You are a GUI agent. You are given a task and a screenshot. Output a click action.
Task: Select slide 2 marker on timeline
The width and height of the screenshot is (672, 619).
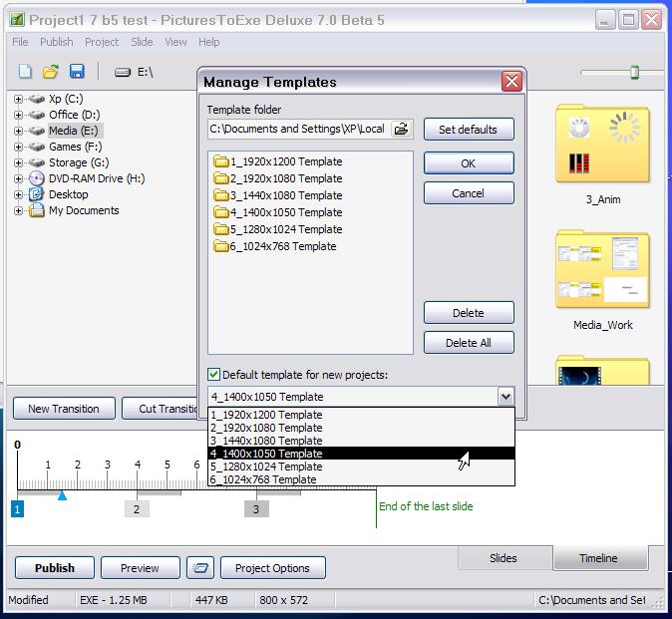[x=137, y=509]
